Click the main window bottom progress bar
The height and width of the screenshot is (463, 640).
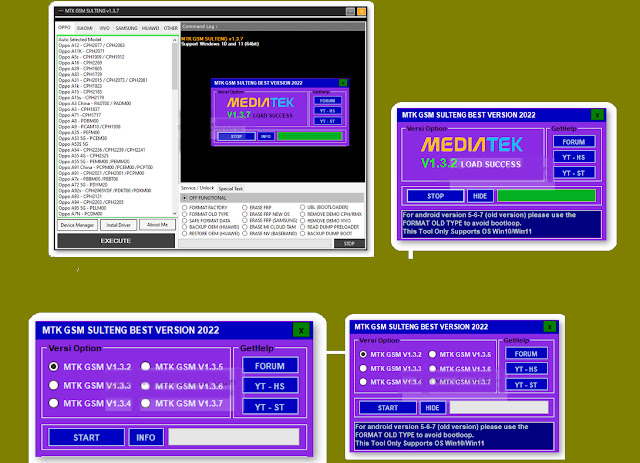click(x=256, y=243)
